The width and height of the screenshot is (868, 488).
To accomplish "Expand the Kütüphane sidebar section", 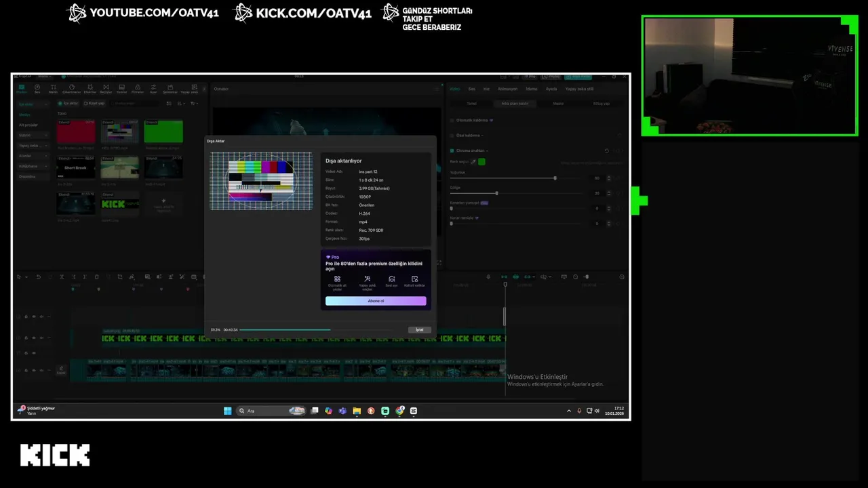I will (33, 166).
